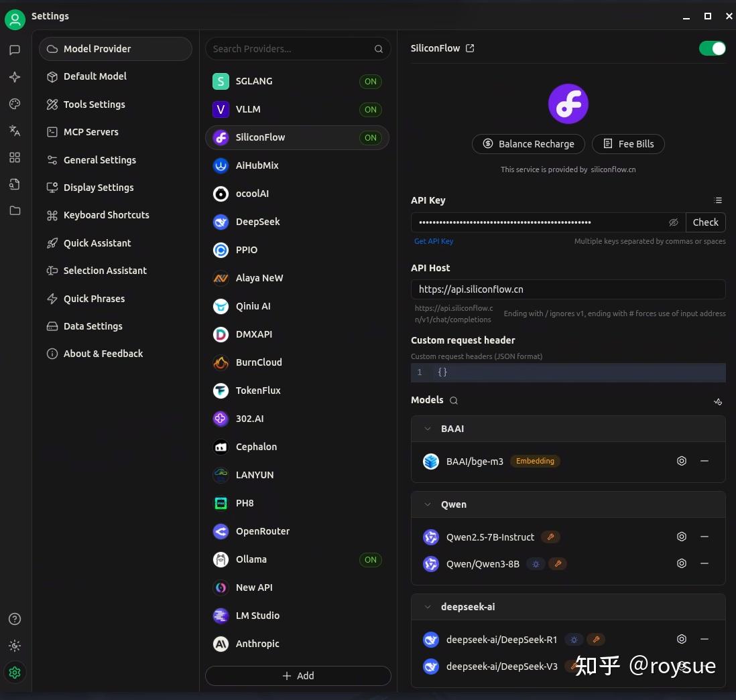Open settings for deepseek-ai/DeepSeek-R1 model
Viewport: 736px width, 700px height.
(682, 638)
